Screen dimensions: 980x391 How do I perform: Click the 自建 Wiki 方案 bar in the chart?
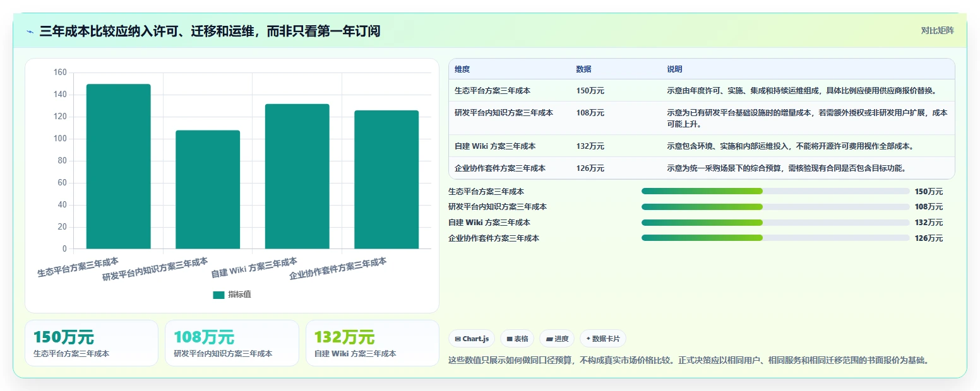297,176
